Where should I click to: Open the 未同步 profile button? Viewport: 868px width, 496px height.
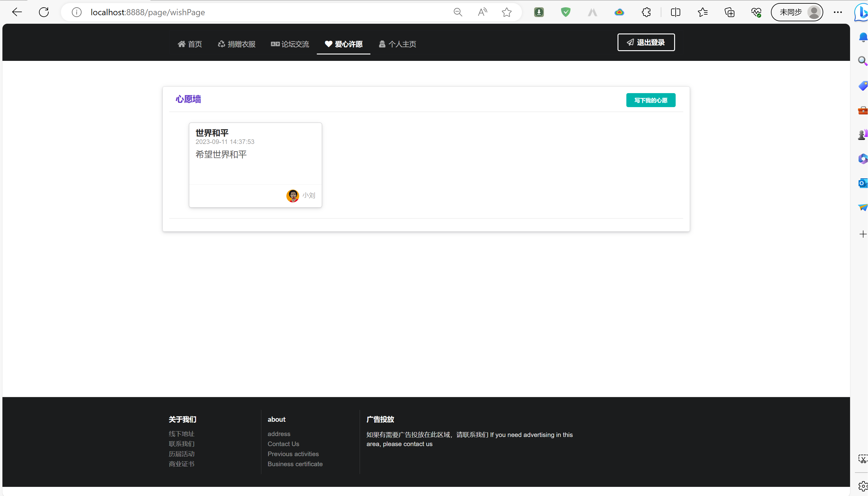pyautogui.click(x=797, y=12)
